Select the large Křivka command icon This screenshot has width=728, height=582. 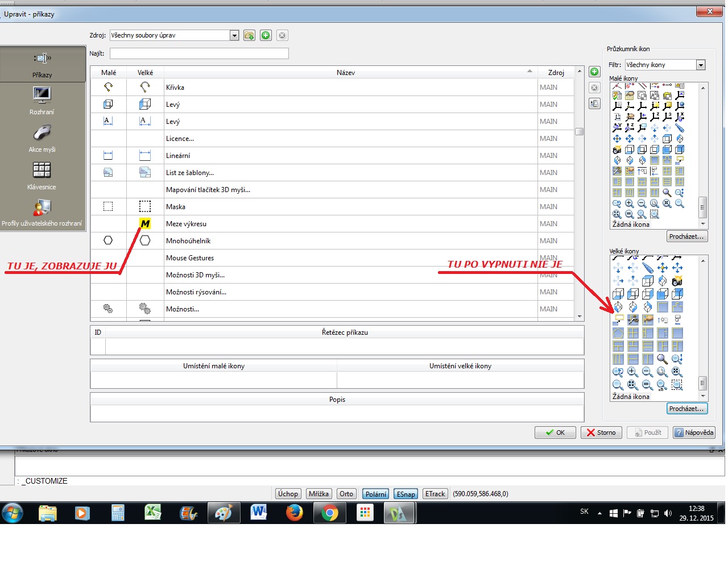click(145, 87)
